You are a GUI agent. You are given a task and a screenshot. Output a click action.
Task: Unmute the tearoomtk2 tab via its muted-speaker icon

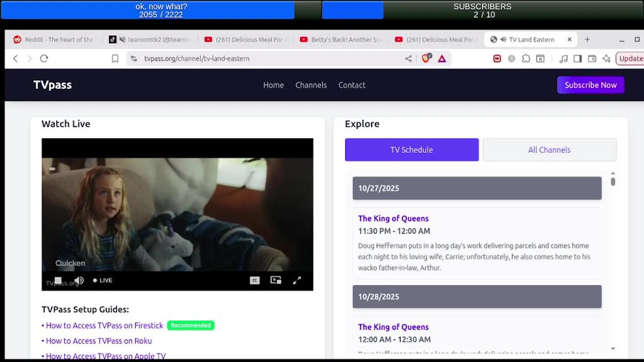(122, 39)
